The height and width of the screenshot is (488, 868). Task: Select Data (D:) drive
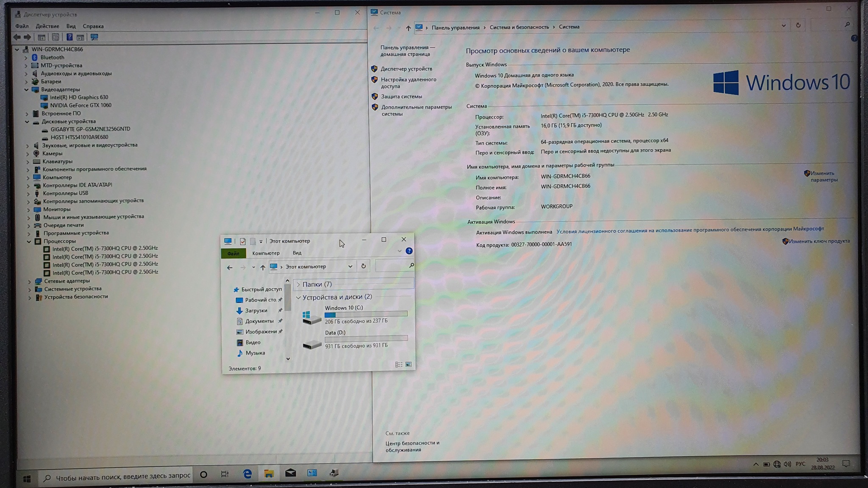[354, 339]
